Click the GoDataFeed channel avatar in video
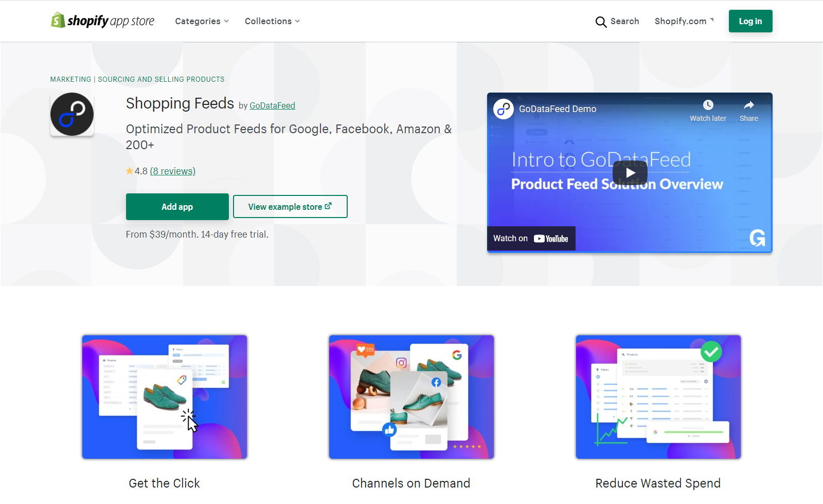This screenshot has width=823, height=504. 504,109
